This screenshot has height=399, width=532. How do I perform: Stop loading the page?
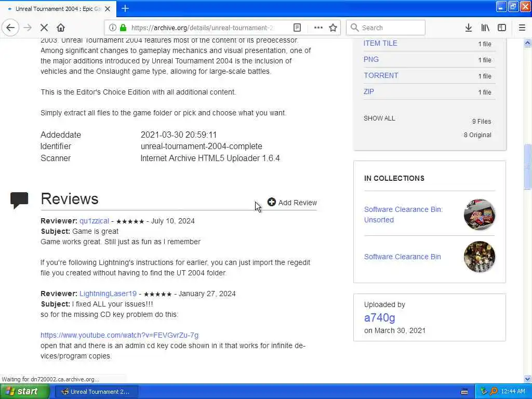click(44, 28)
